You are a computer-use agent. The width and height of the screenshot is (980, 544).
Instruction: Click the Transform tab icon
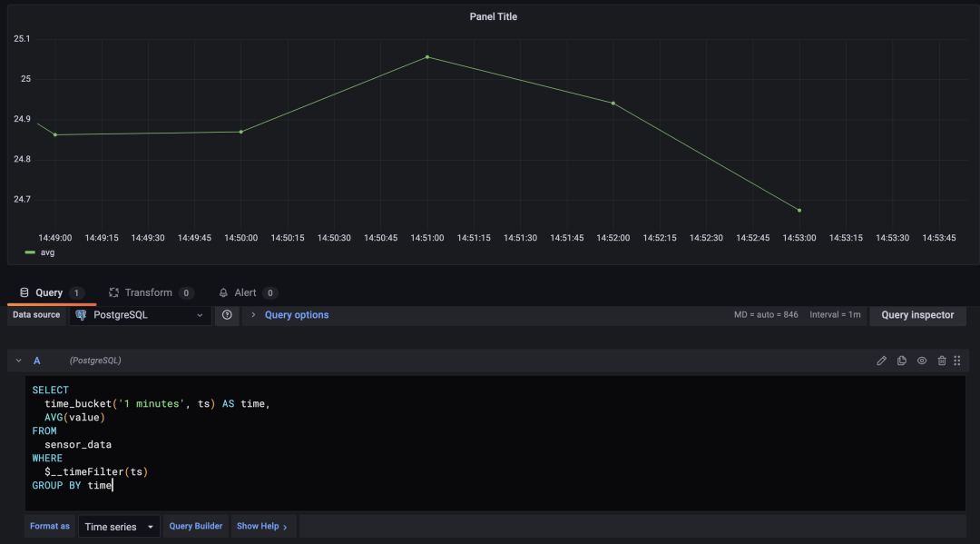point(113,292)
